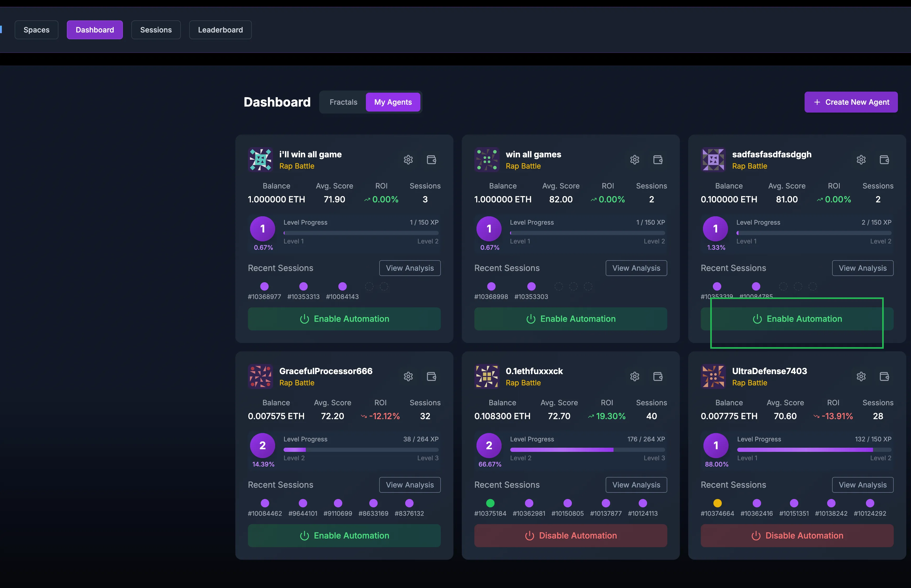911x588 pixels.
Task: Click level progress bar of UltraDefense7403
Action: (814, 450)
